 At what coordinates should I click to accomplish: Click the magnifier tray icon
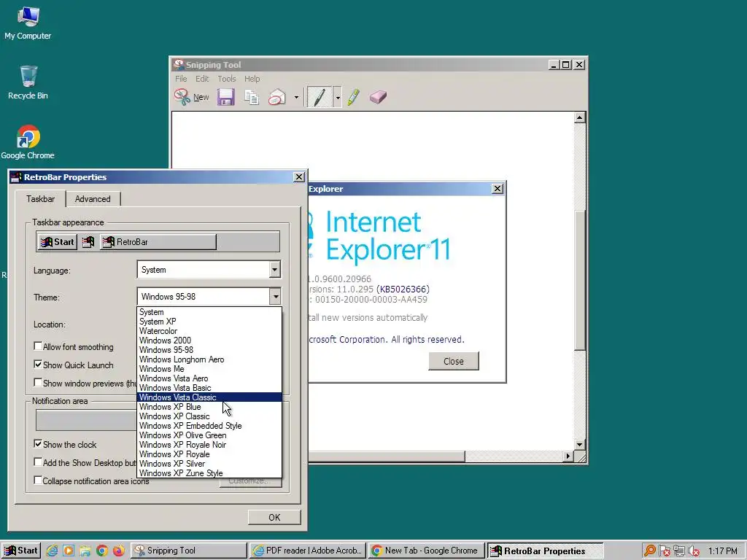pyautogui.click(x=649, y=551)
